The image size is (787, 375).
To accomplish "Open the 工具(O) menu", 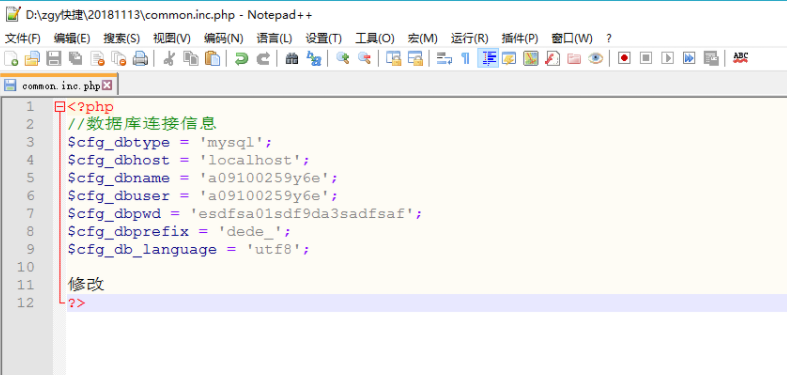I will coord(375,39).
